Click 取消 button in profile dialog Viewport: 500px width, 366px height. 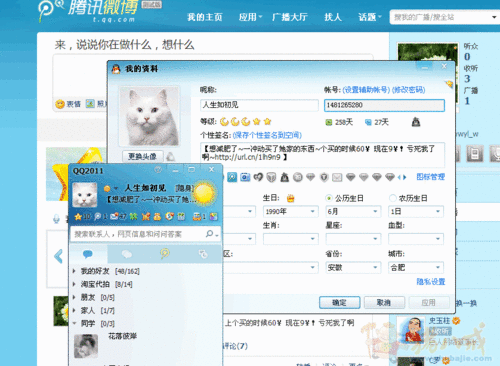click(x=384, y=303)
